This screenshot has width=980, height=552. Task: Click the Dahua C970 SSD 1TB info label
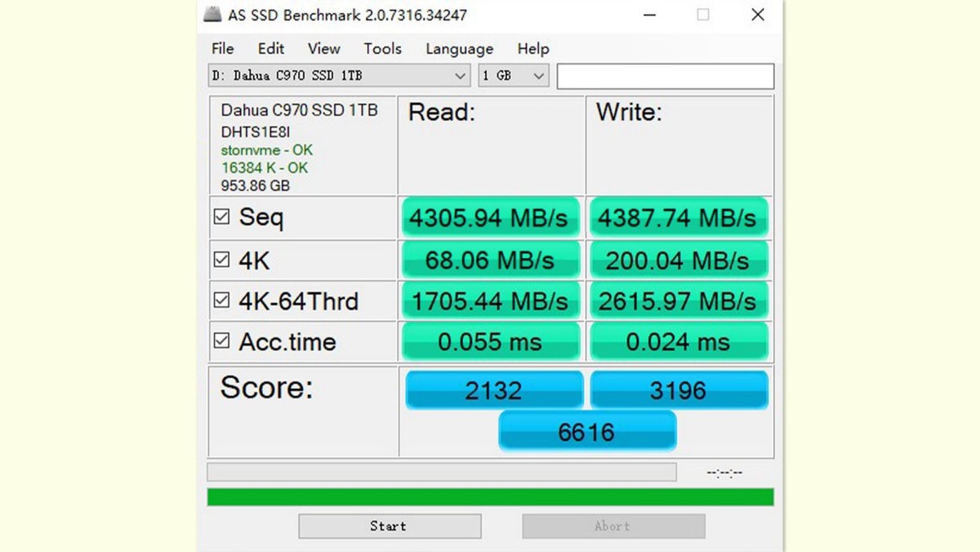tap(299, 110)
